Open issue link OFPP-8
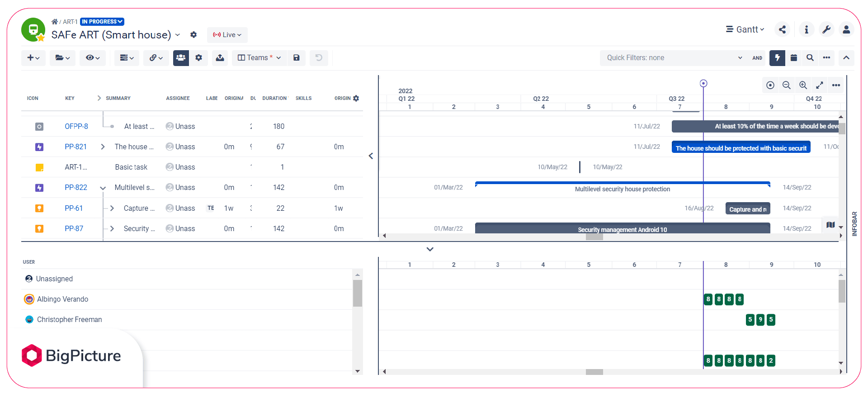 pyautogui.click(x=76, y=126)
